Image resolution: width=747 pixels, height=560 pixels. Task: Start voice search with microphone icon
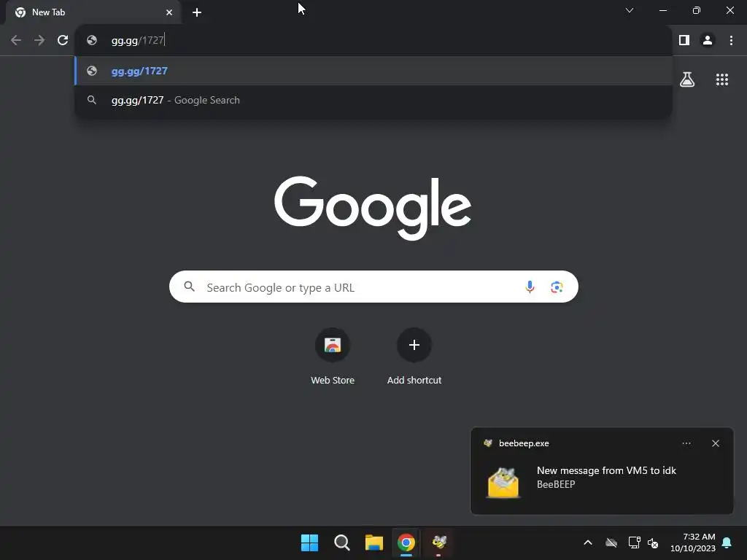pyautogui.click(x=530, y=287)
